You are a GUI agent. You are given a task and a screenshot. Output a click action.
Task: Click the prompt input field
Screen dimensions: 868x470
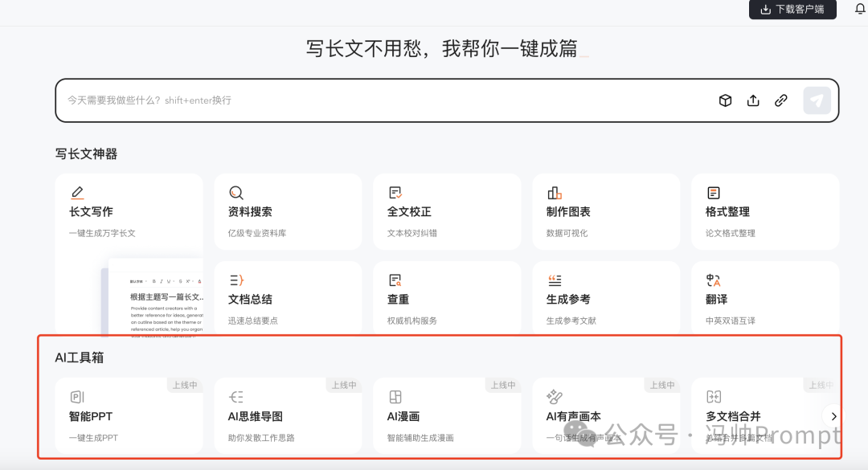386,100
